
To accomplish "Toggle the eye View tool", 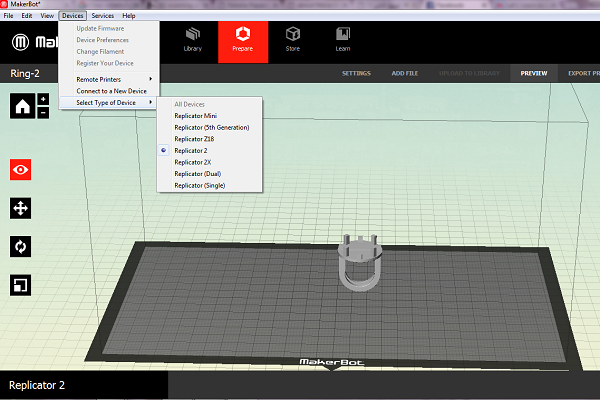I will click(20, 169).
